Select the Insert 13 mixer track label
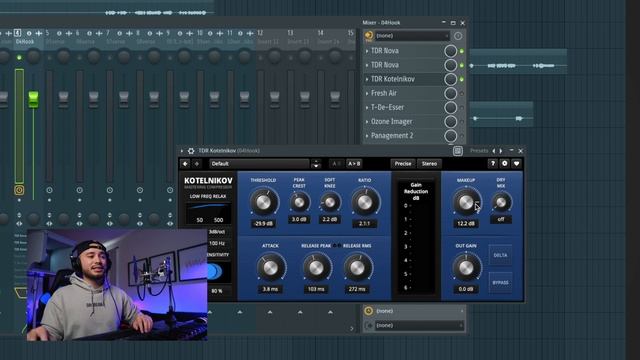 [298, 42]
